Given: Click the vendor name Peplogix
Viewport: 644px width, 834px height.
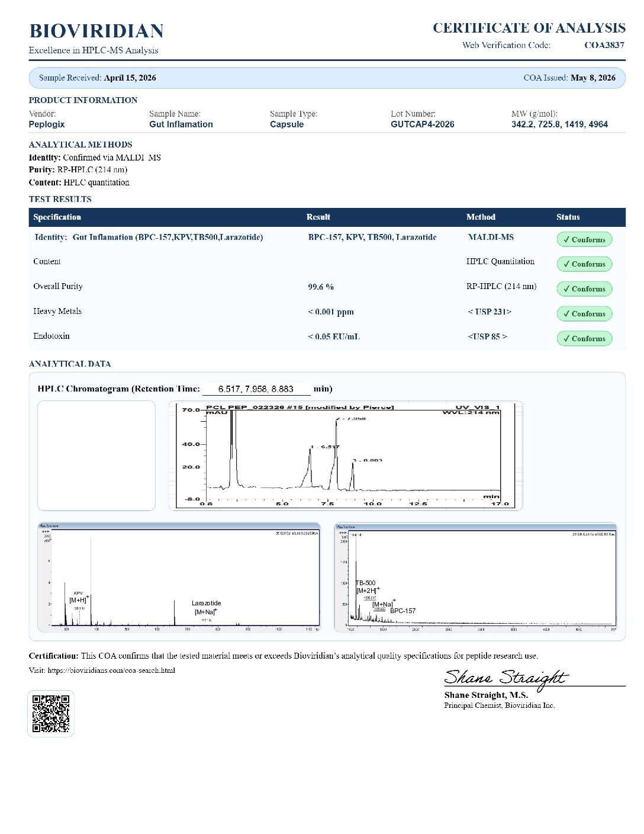Looking at the screenshot, I should tap(47, 124).
